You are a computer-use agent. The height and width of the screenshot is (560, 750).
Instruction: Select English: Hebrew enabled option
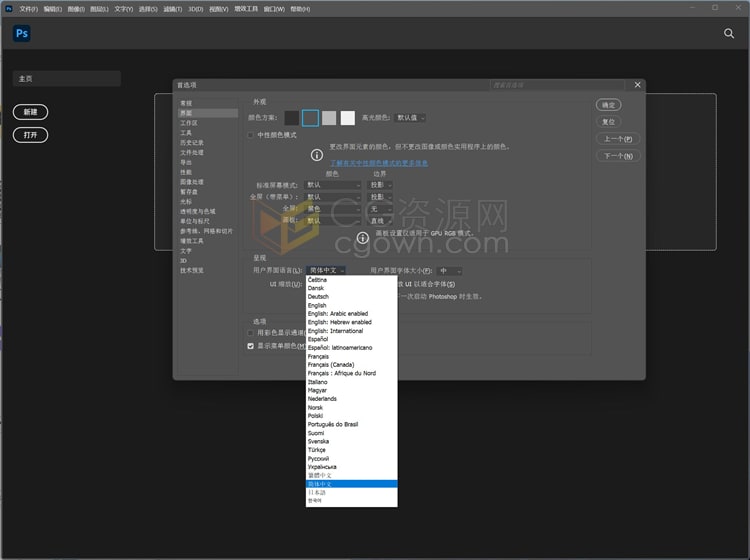(352, 322)
